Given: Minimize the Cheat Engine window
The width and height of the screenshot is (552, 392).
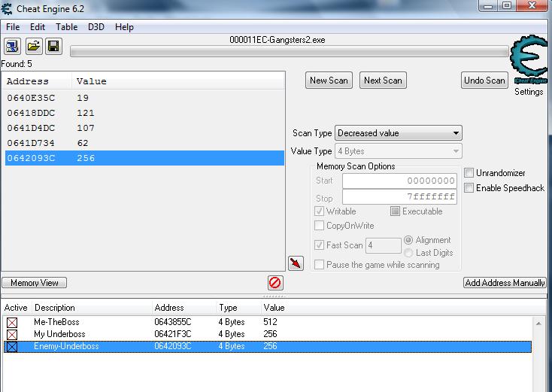Looking at the screenshot, I should (x=488, y=6).
